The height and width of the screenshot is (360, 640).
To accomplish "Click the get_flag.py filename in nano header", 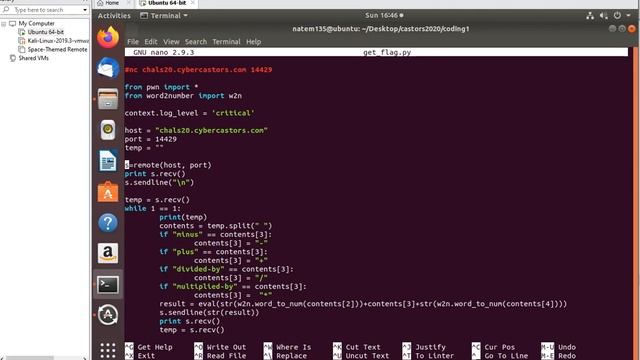I will (387, 52).
